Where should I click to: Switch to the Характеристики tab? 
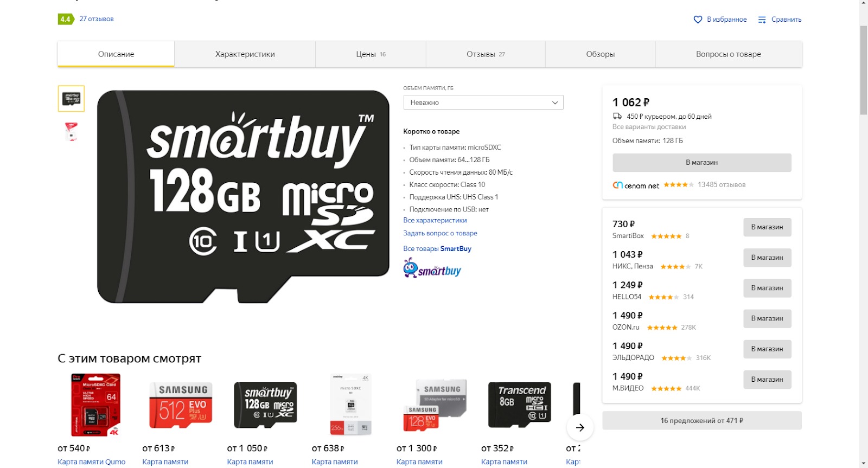click(x=245, y=54)
